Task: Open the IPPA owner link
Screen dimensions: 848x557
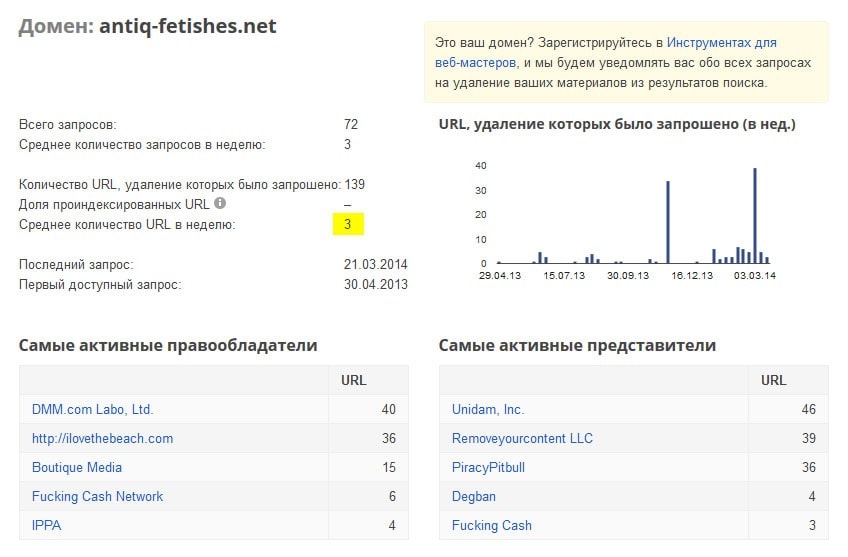Action: tap(47, 525)
